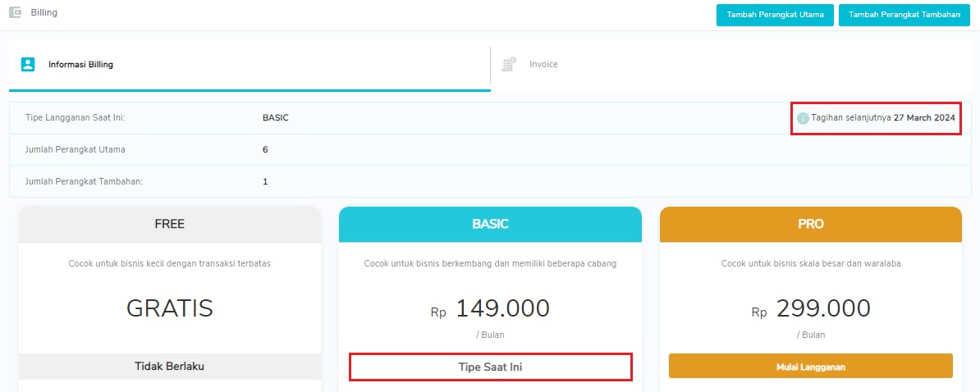The width and height of the screenshot is (980, 392).
Task: Click the info icon beside Tagihan selanjutnya
Action: [x=804, y=118]
